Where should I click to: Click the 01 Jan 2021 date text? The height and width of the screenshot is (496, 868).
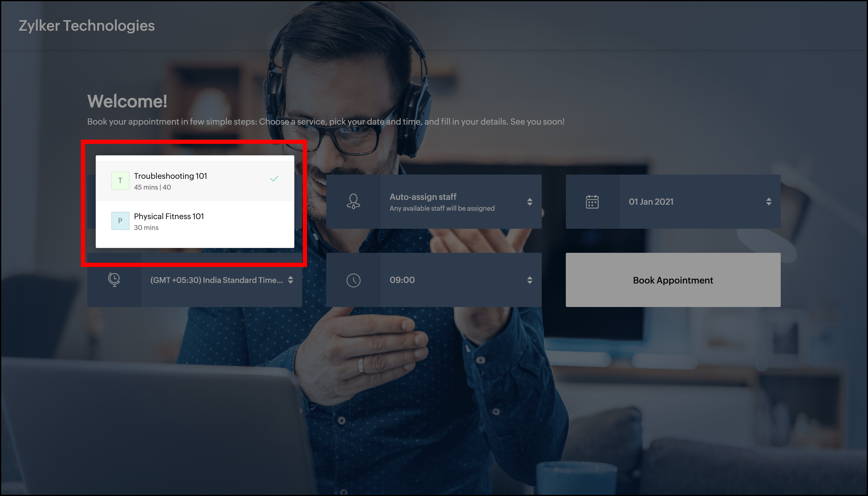pyautogui.click(x=651, y=202)
